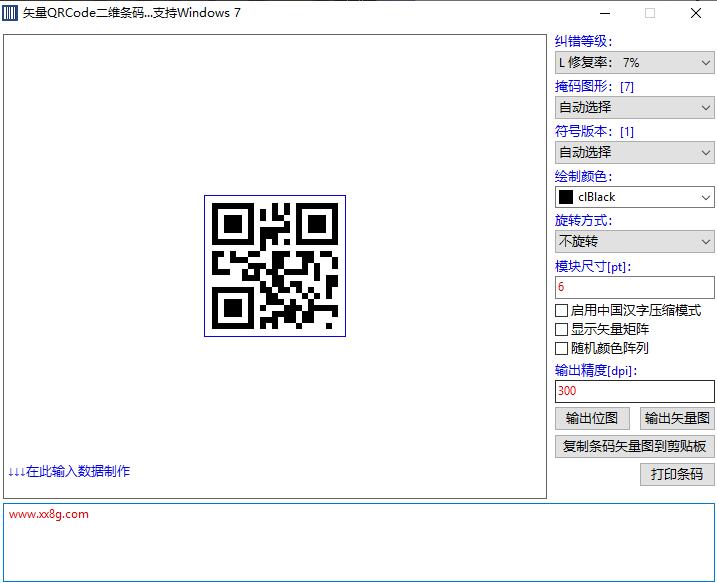Enable 启用中国汉字压缩模式 checkbox
The image size is (717, 583).
coord(561,311)
